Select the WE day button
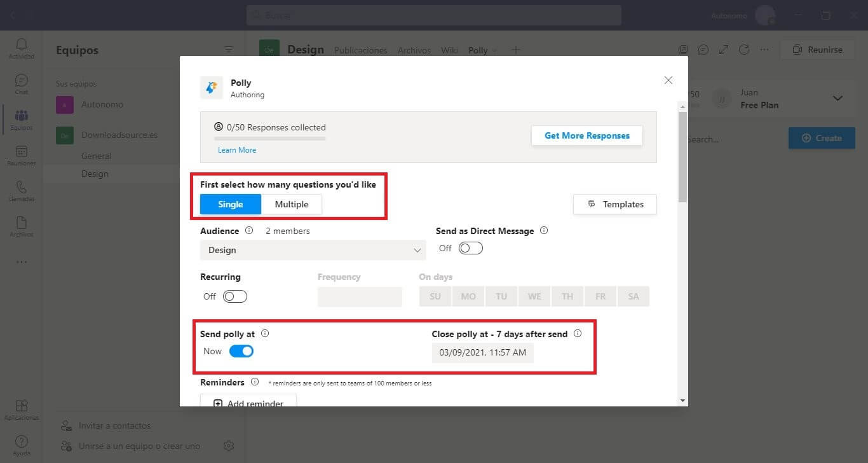 (534, 296)
